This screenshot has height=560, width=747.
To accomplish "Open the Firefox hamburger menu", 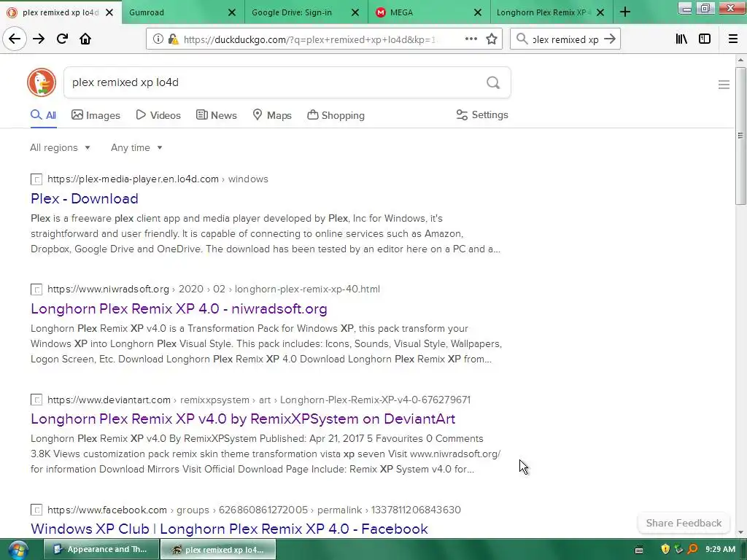I will coord(733,39).
